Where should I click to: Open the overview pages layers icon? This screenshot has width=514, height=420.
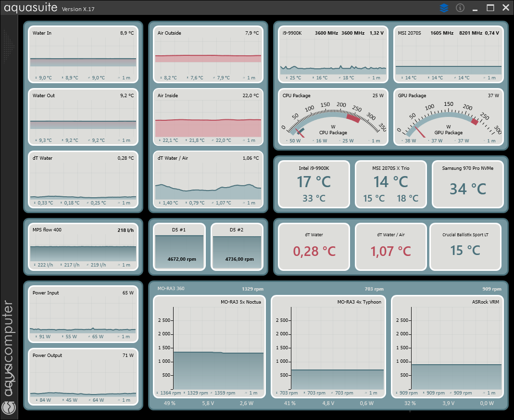[444, 8]
